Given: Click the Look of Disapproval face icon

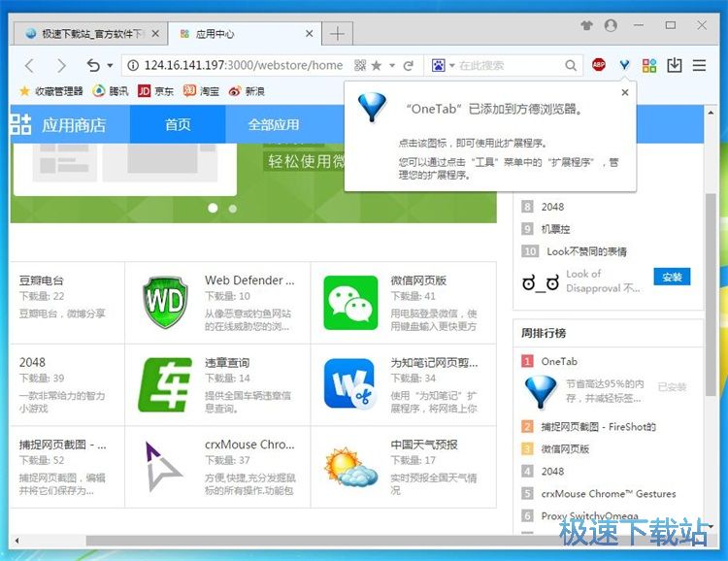Looking at the screenshot, I should (541, 282).
